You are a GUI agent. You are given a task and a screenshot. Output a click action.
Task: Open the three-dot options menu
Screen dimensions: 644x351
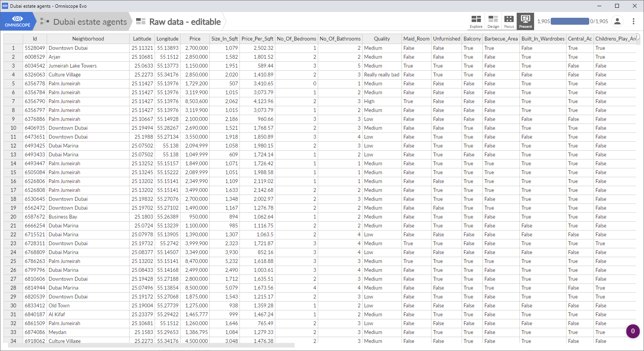634,21
